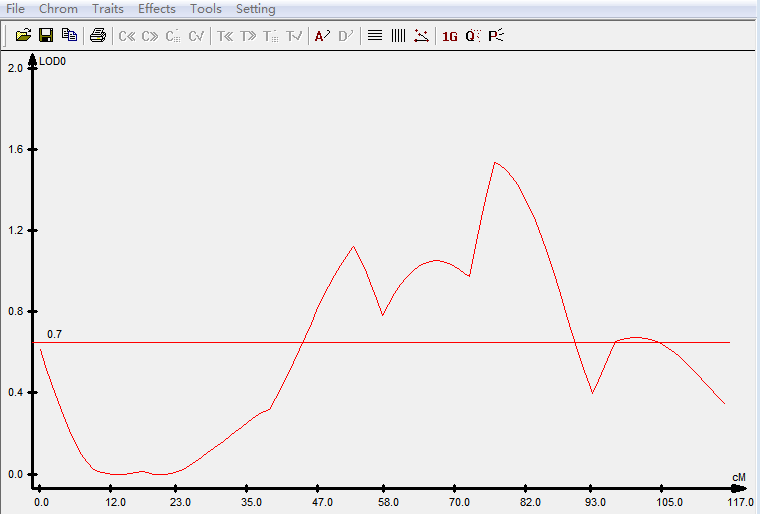Click the C-check chromosome selection icon
The height and width of the screenshot is (514, 760).
tap(196, 36)
